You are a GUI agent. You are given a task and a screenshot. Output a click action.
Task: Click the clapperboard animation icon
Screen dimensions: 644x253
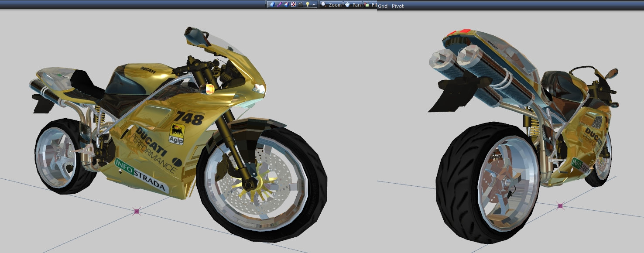click(301, 4)
